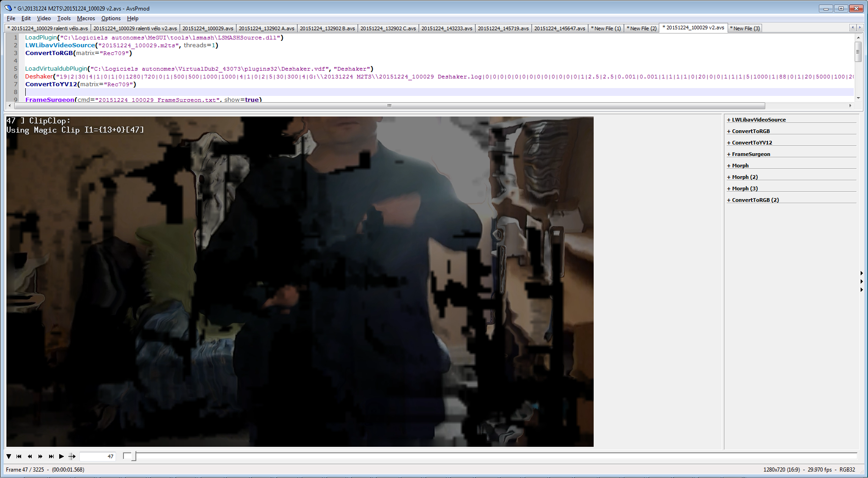Step forward with the fast-forward icon

[40, 456]
